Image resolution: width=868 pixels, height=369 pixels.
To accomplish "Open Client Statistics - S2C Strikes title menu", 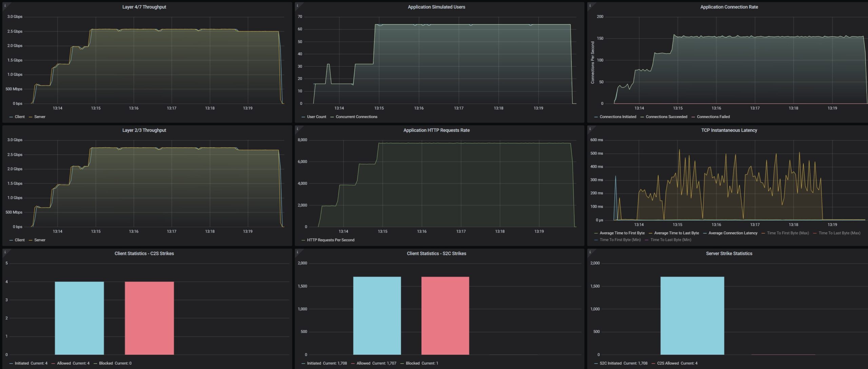I will (436, 254).
